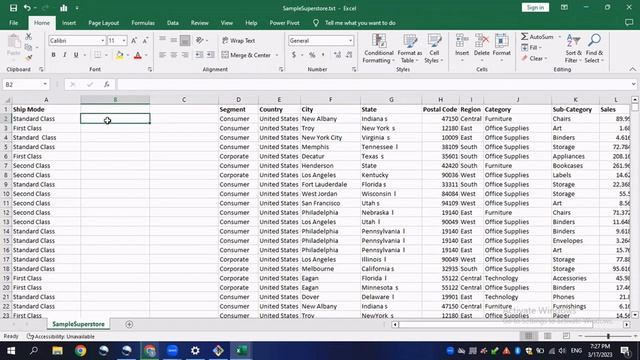Image resolution: width=640 pixels, height=360 pixels.
Task: Open Google Chrome from the taskbar
Action: coord(80,351)
